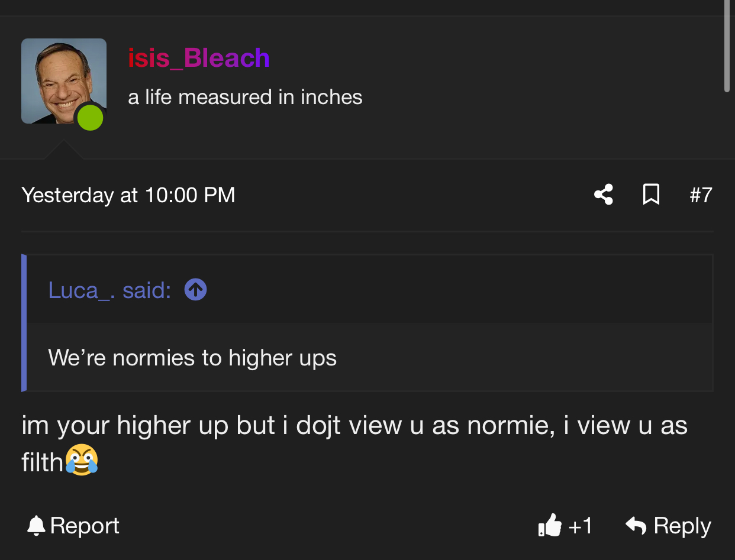
Task: Open the #7 post permalink
Action: tap(701, 195)
